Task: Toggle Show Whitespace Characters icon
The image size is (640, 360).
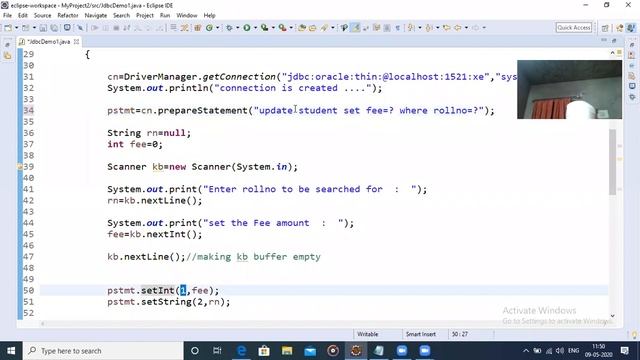Action: [x=398, y=28]
